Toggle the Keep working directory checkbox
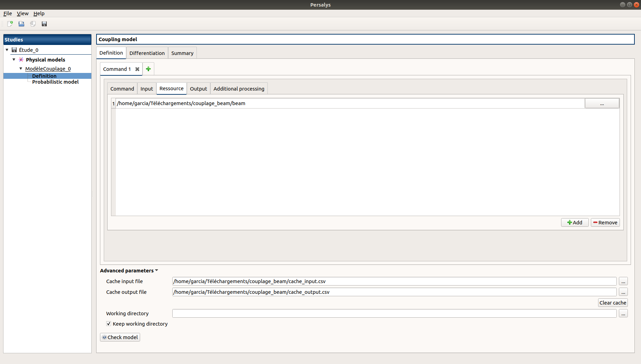Screen dimensions: 641x364 [109, 324]
